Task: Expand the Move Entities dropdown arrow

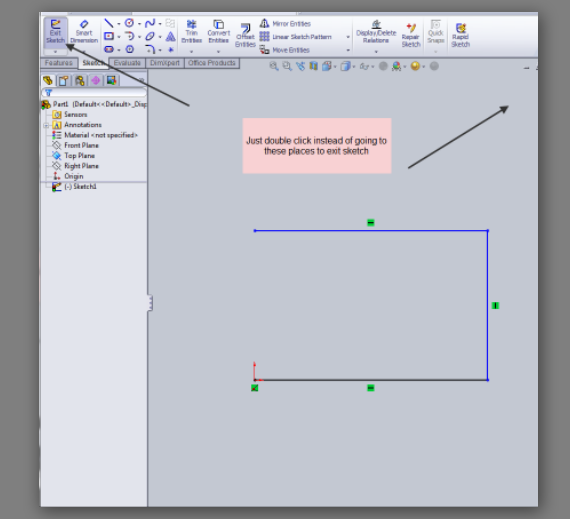Action: tap(348, 50)
